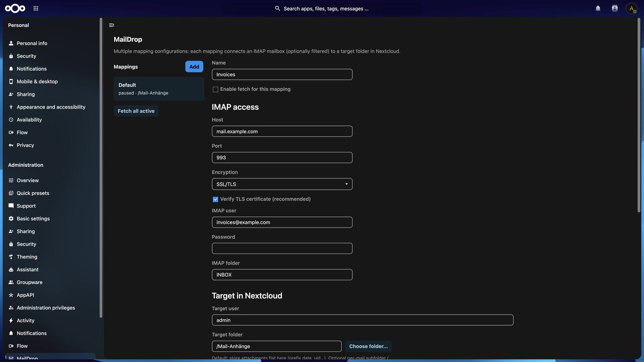Viewport: 644px width, 362px height.
Task: Open the Encryption SSL/TLS dropdown
Action: pyautogui.click(x=282, y=184)
